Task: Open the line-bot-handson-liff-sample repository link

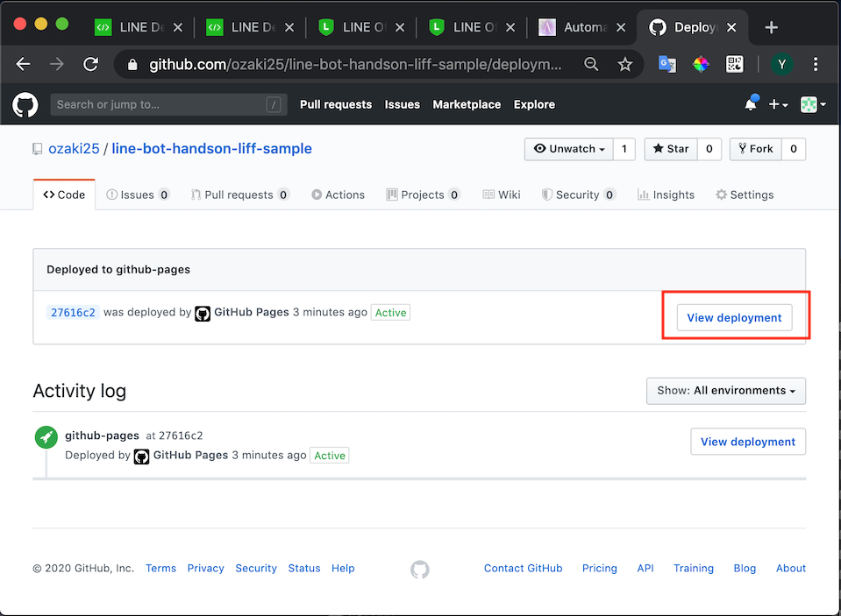Action: coord(212,148)
